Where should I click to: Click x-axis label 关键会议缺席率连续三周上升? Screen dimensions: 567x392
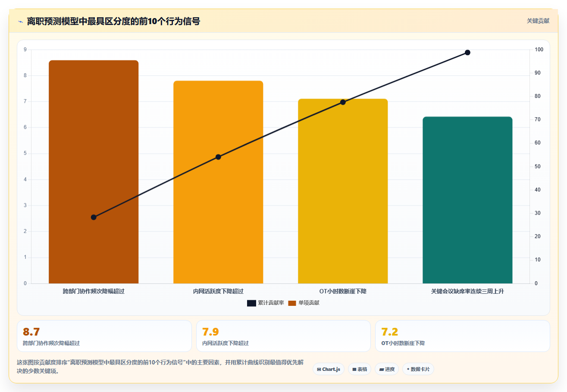(467, 292)
